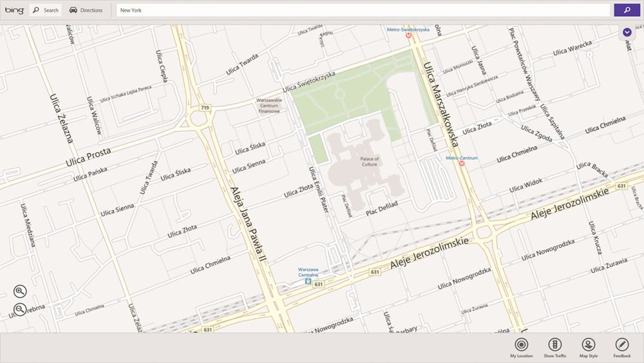Click the Plac Powstańców Warszawy label
The height and width of the screenshot is (363, 644).
tap(524, 64)
